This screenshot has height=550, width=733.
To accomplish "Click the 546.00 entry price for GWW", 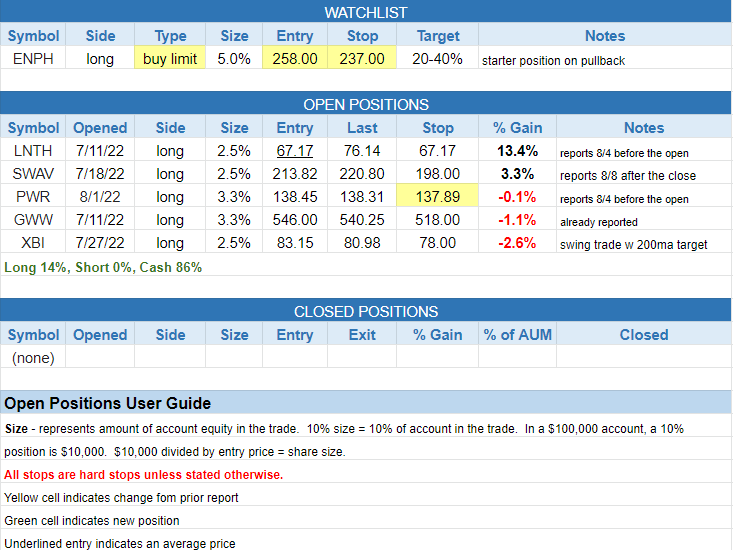I will tap(295, 220).
